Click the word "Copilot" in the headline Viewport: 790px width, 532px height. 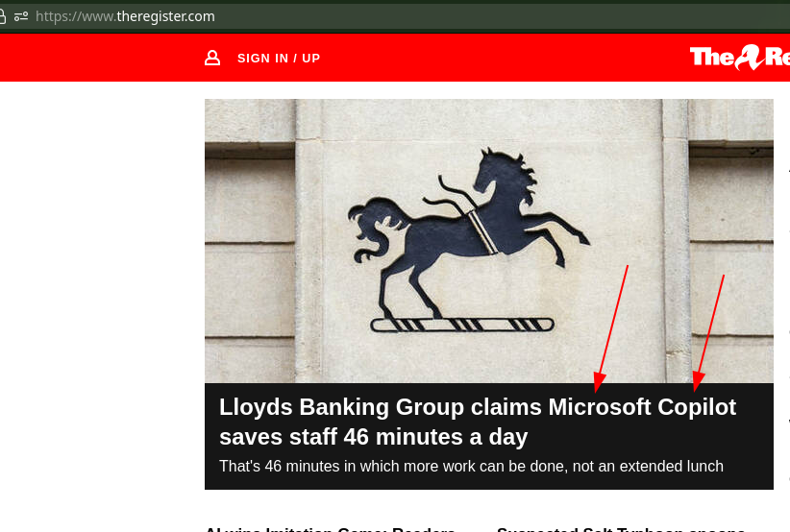pyautogui.click(x=697, y=407)
